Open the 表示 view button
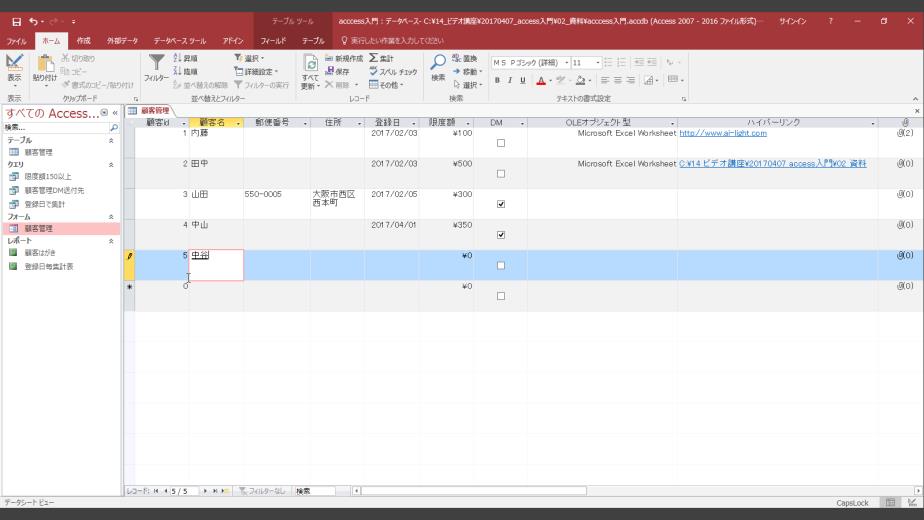The image size is (924, 520). (14, 70)
